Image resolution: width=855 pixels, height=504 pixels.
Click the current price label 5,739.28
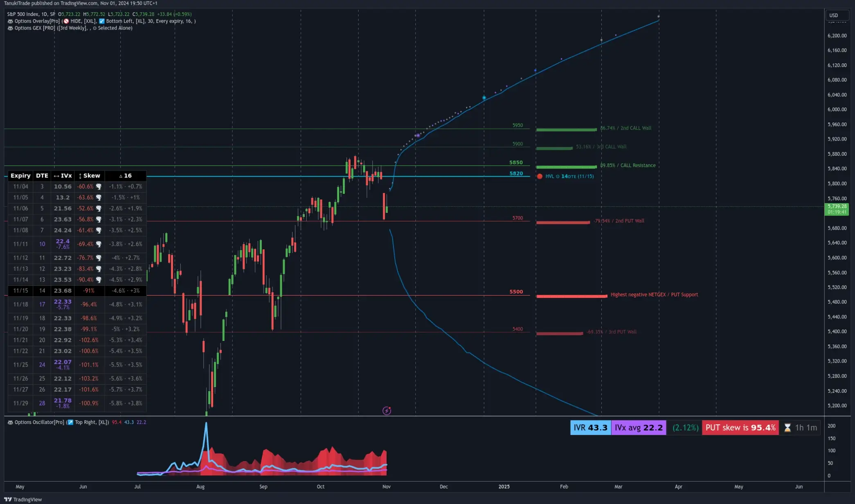[837, 206]
